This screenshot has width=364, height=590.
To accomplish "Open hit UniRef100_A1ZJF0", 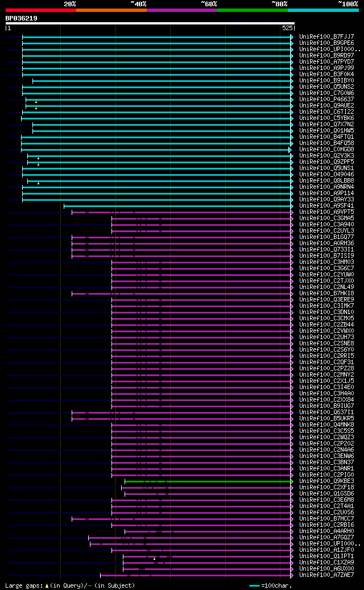I will tap(326, 550).
